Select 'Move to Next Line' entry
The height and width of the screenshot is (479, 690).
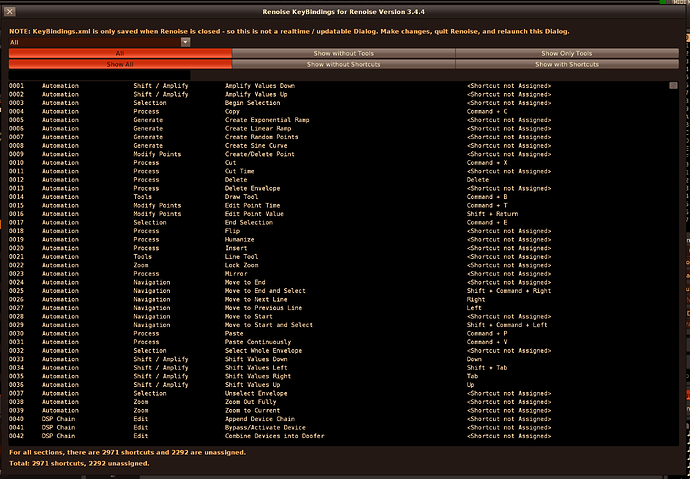tap(256, 300)
